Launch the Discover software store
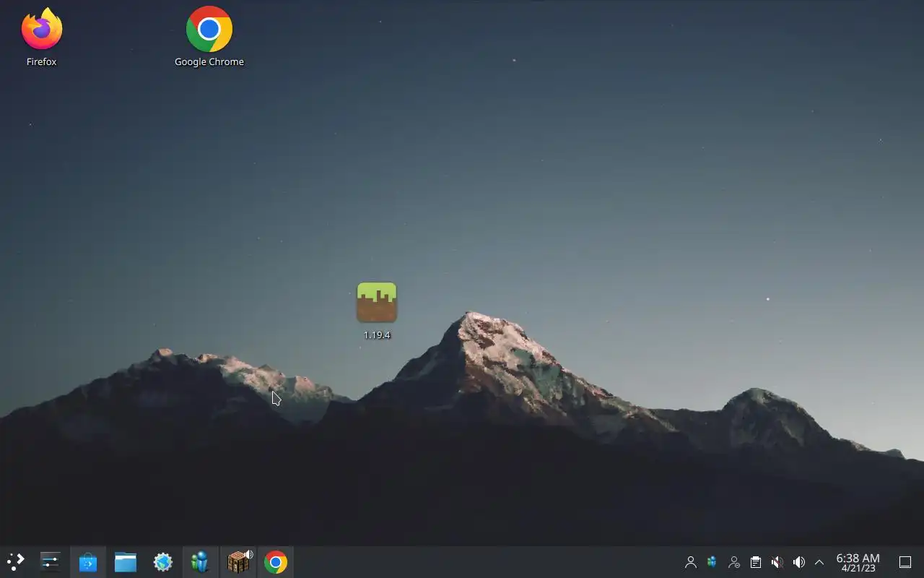924x578 pixels. 88,562
